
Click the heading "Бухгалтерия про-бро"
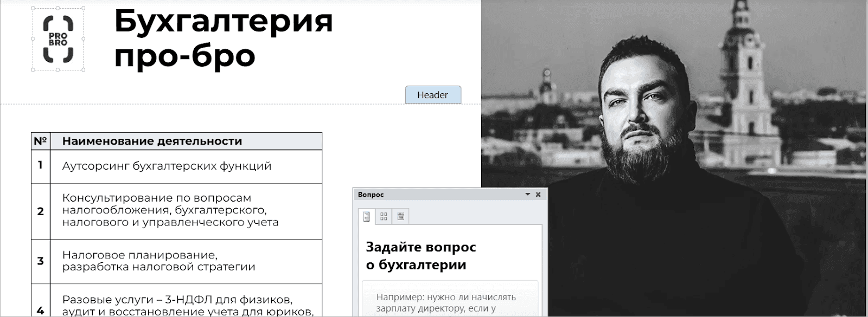pos(224,38)
